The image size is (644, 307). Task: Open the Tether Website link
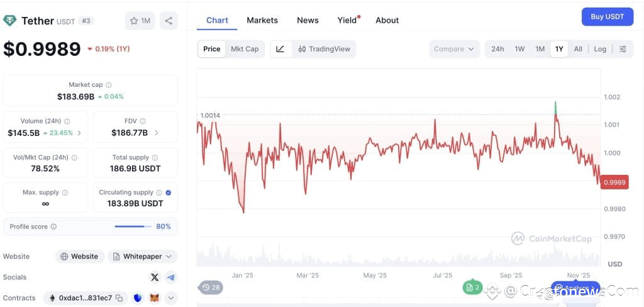pyautogui.click(x=79, y=257)
